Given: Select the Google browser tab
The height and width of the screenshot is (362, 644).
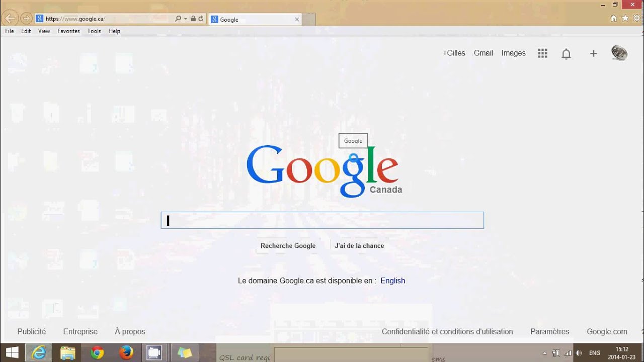Looking at the screenshot, I should [x=255, y=20].
